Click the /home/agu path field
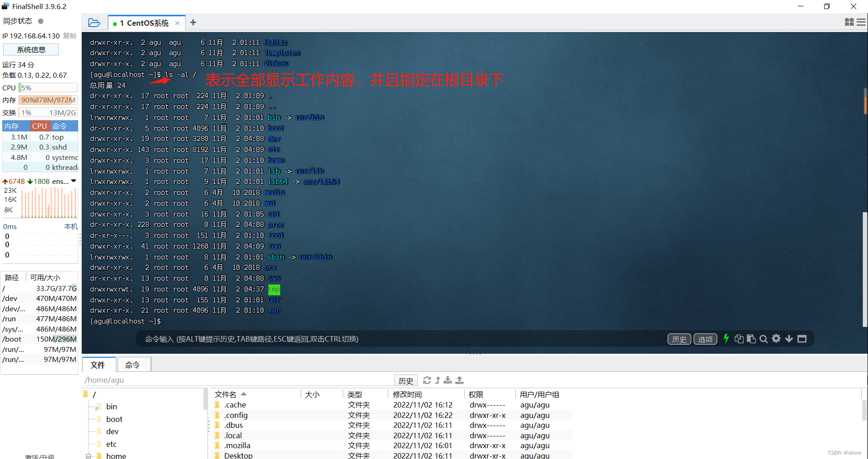 point(238,380)
